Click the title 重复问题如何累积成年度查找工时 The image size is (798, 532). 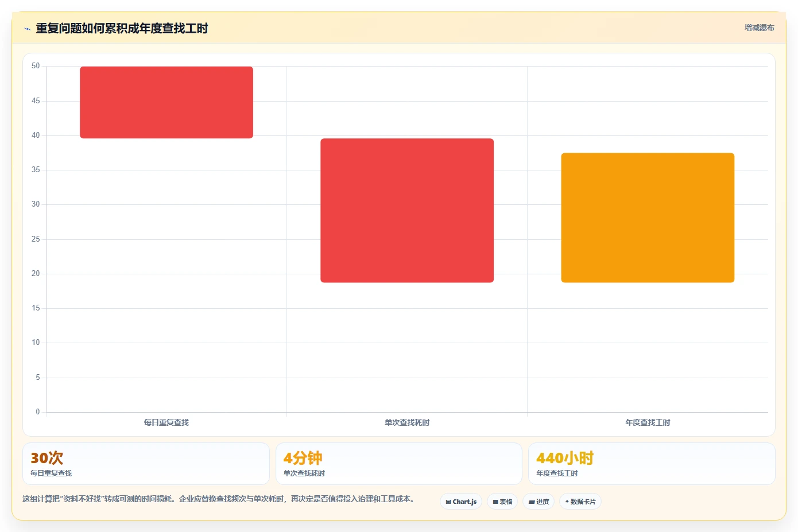point(122,28)
